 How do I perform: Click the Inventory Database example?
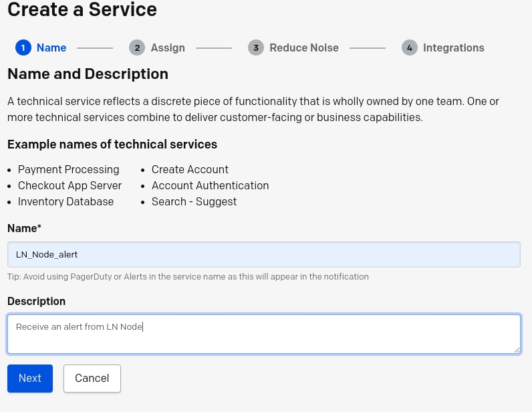tap(65, 202)
